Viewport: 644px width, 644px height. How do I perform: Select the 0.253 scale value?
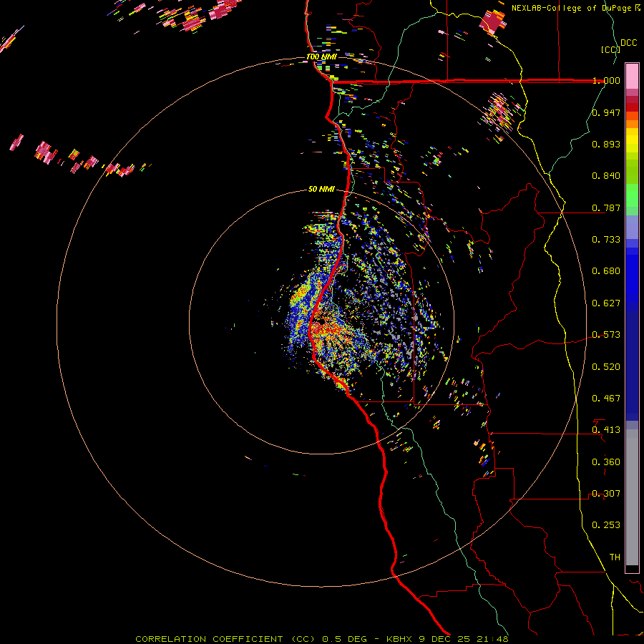point(606,525)
